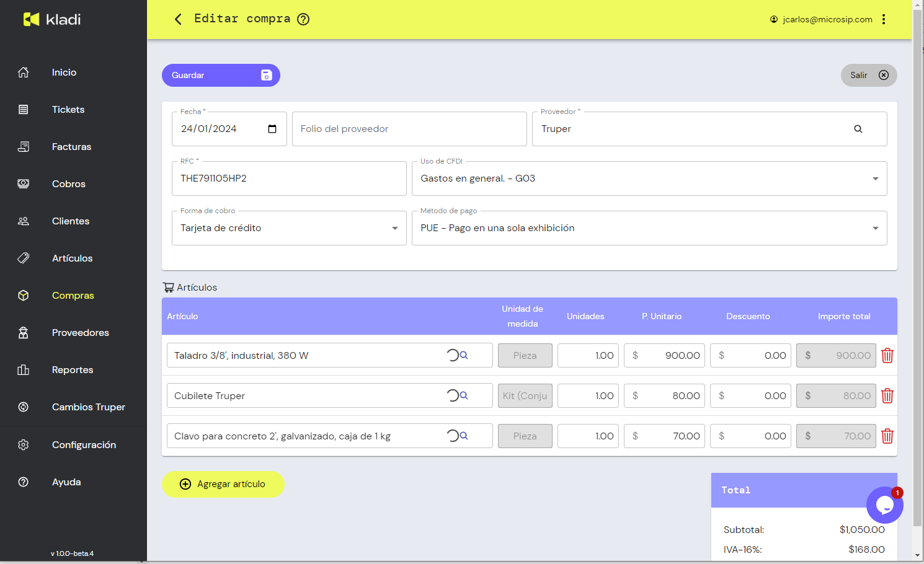This screenshot has height=564, width=924.
Task: Open the chat support bubble
Action: tap(884, 505)
